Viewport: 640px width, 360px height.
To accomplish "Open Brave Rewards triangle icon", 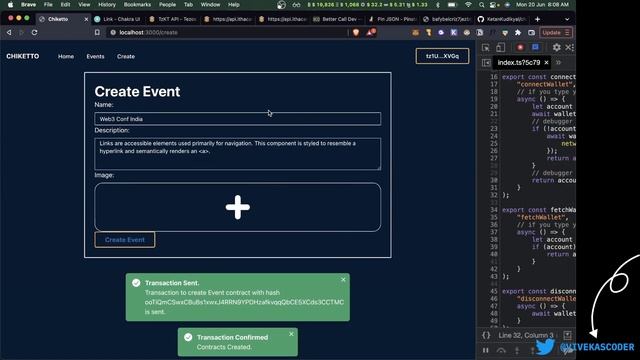I will pyautogui.click(x=371, y=32).
